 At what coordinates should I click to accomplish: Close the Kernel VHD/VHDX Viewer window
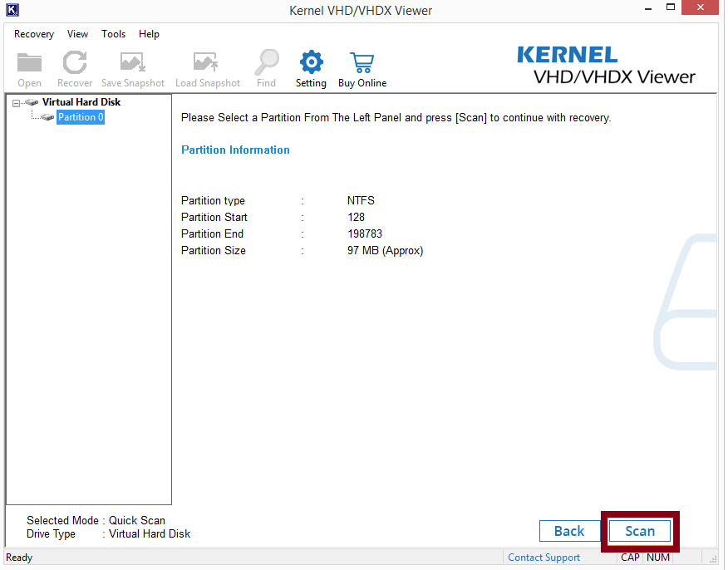click(x=700, y=7)
